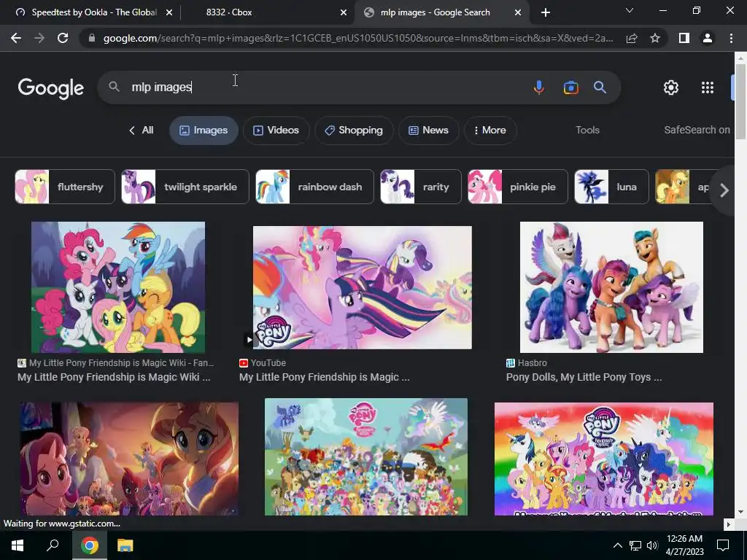
Task: Open Chrome three-dot menu
Action: tap(731, 38)
